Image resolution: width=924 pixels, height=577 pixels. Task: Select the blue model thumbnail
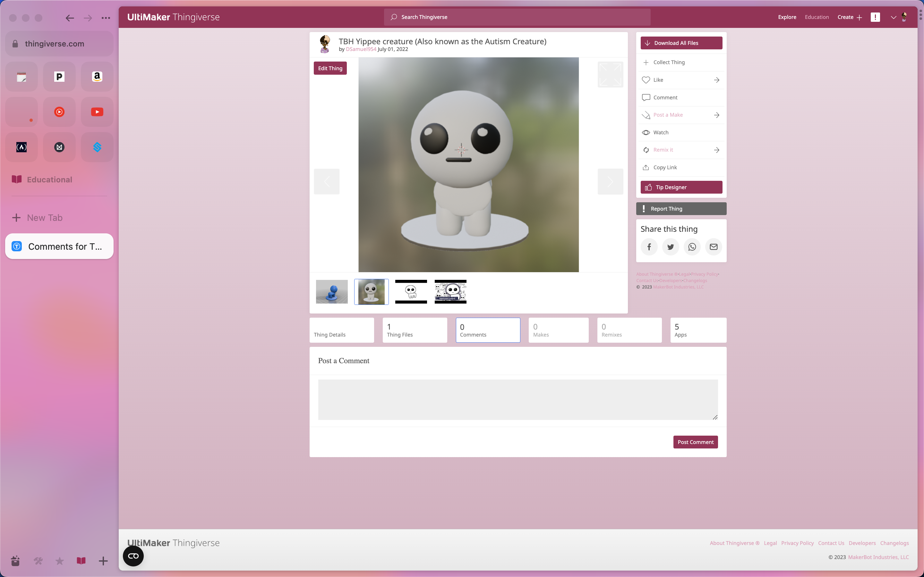click(x=331, y=291)
